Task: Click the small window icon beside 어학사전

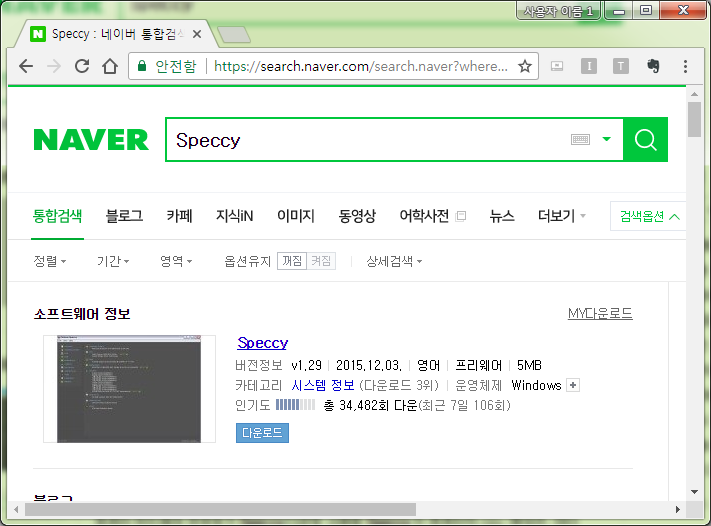Action: coord(461,216)
